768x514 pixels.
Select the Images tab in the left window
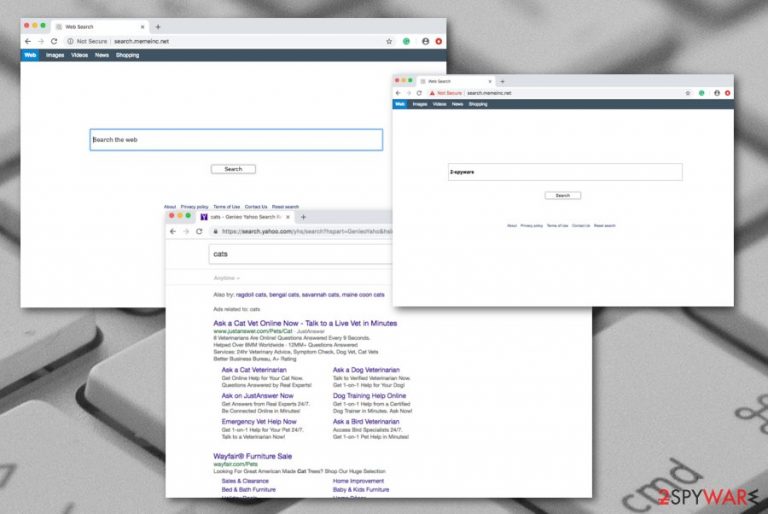(x=55, y=55)
